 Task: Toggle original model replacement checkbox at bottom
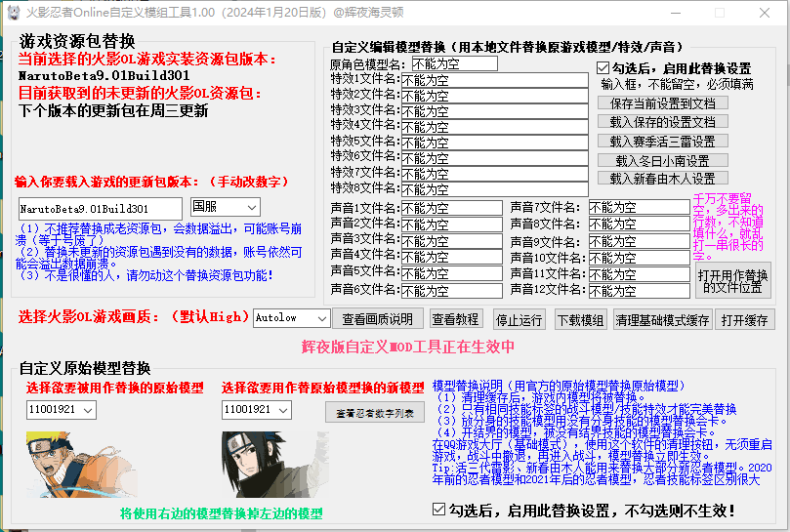438,510
